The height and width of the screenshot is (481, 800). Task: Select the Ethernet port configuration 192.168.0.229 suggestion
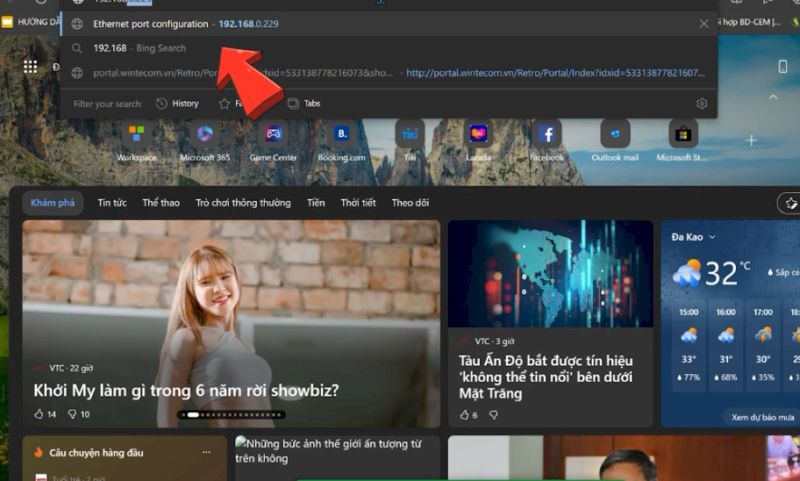pyautogui.click(x=388, y=24)
